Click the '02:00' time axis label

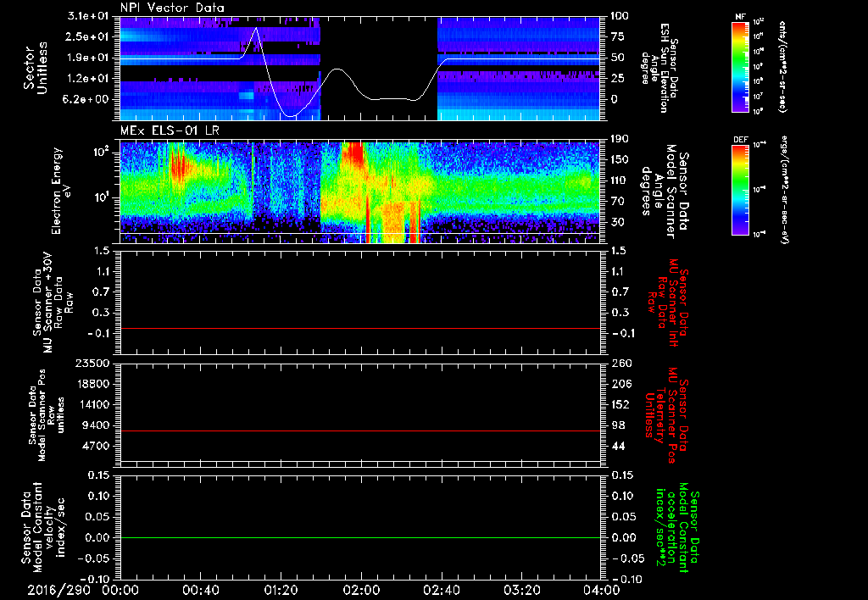[x=361, y=591]
